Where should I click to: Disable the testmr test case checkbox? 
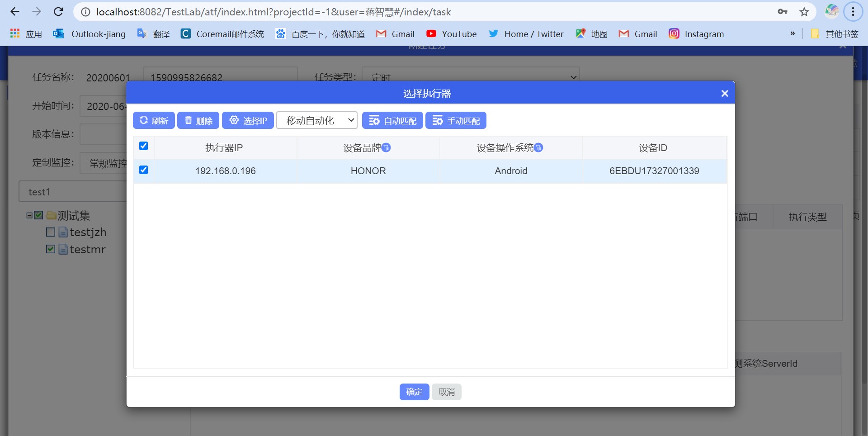(x=50, y=249)
